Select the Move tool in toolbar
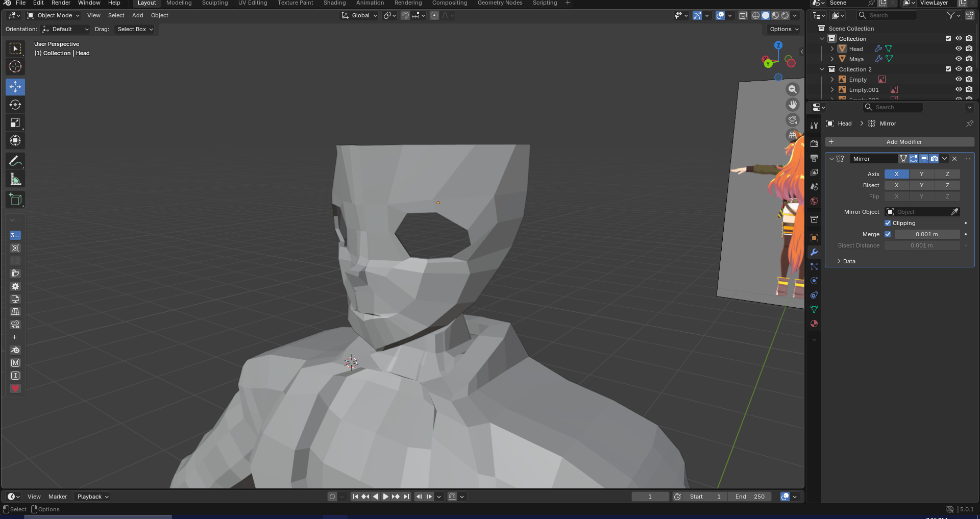This screenshot has width=980, height=519. [15, 87]
